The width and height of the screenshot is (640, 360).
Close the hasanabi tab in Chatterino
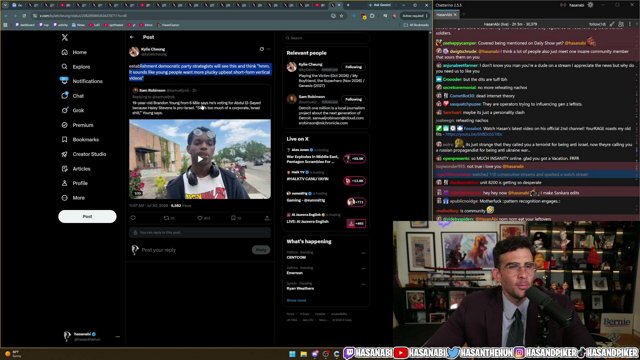[455, 15]
